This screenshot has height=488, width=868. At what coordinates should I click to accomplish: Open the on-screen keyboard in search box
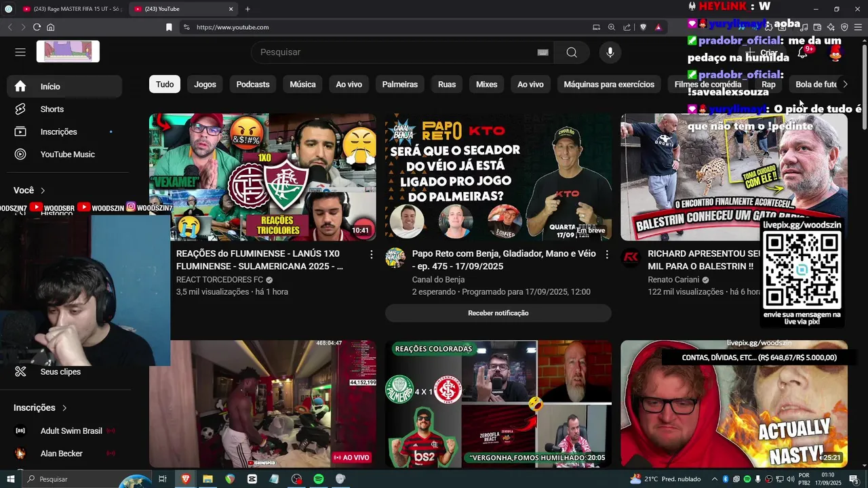click(x=542, y=52)
